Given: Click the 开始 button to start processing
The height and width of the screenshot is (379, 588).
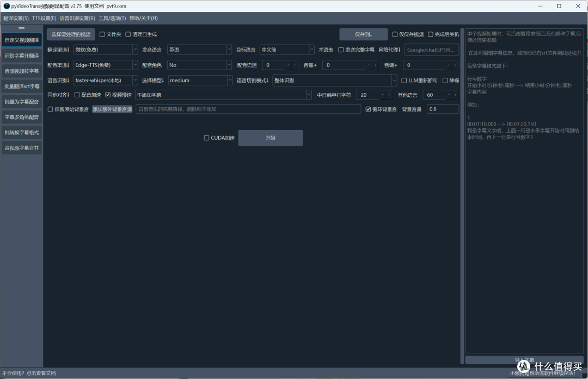Looking at the screenshot, I should coord(271,138).
